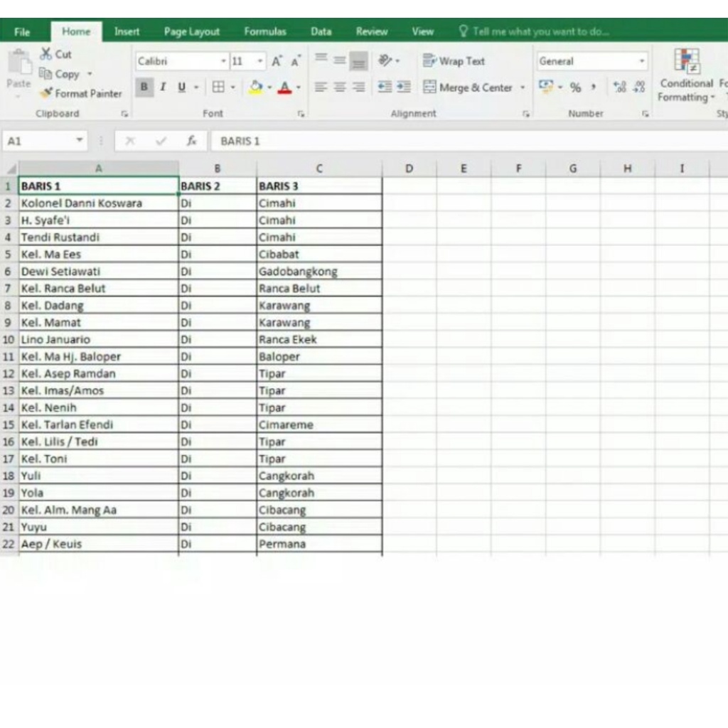This screenshot has width=728, height=728.
Task: Top align cell contents
Action: [x=321, y=60]
